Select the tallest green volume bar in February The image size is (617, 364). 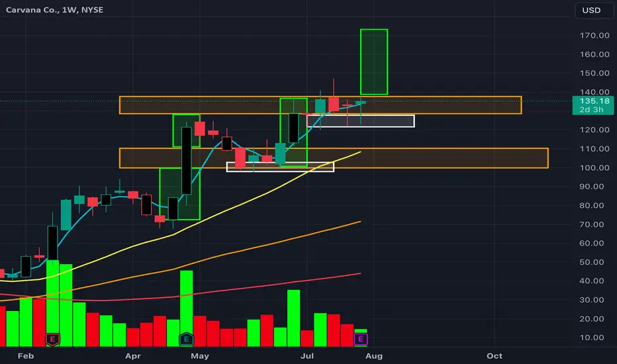53,303
